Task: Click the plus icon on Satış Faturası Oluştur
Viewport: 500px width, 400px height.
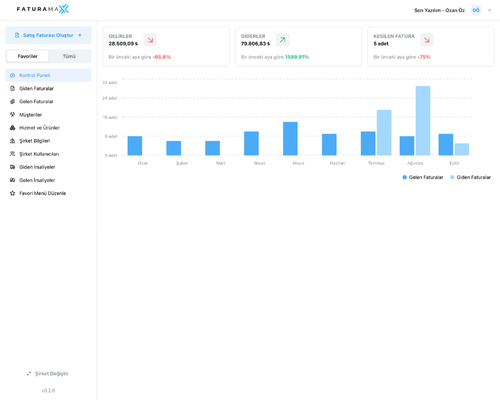Action: coord(80,35)
